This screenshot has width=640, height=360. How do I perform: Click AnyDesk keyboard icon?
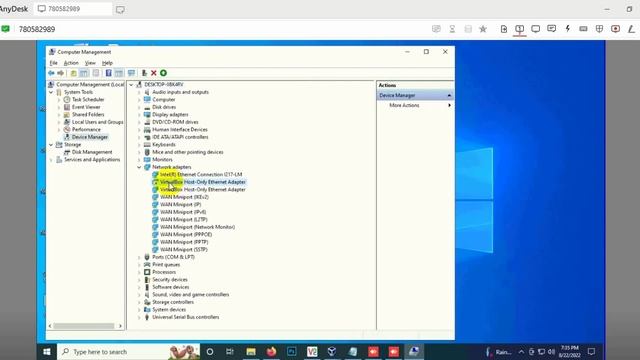(583, 29)
